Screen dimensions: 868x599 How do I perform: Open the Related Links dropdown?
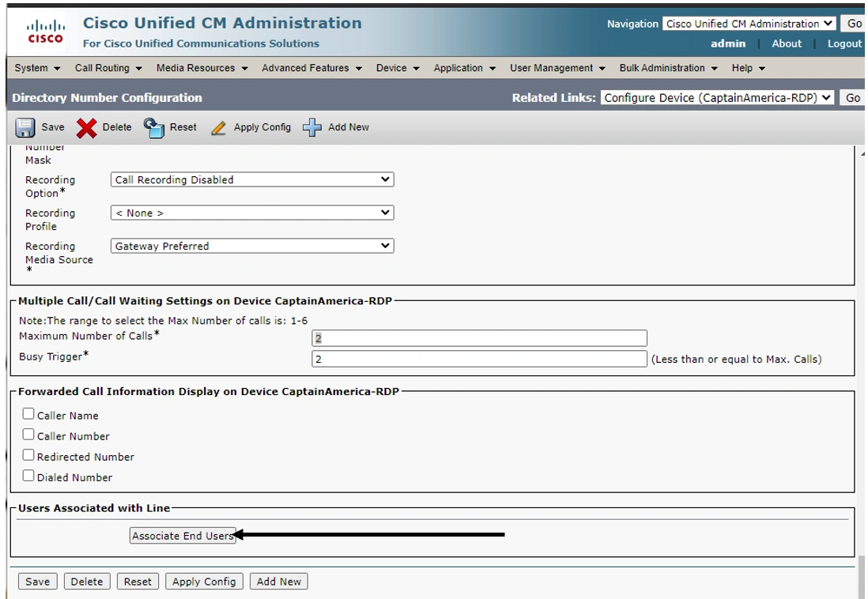717,97
